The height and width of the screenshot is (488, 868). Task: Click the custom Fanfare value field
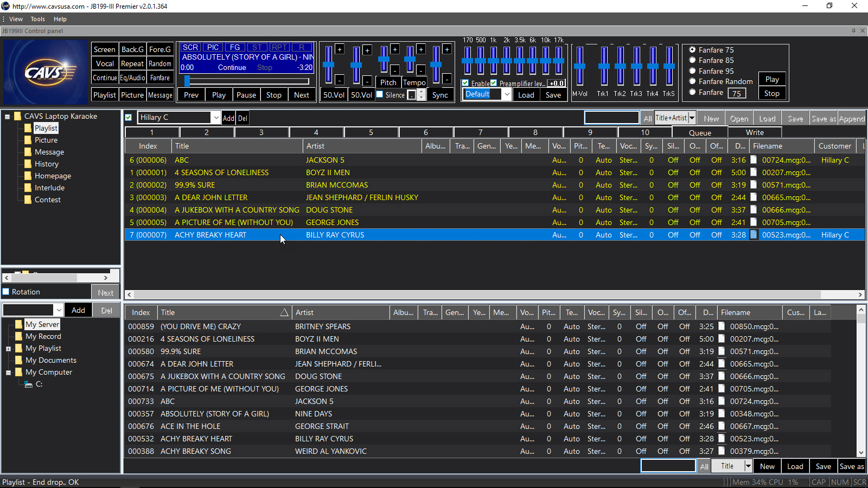point(736,93)
